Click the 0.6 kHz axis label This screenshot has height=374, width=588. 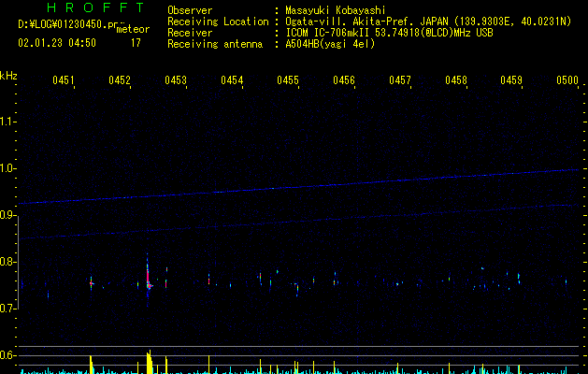pyautogui.click(x=8, y=355)
